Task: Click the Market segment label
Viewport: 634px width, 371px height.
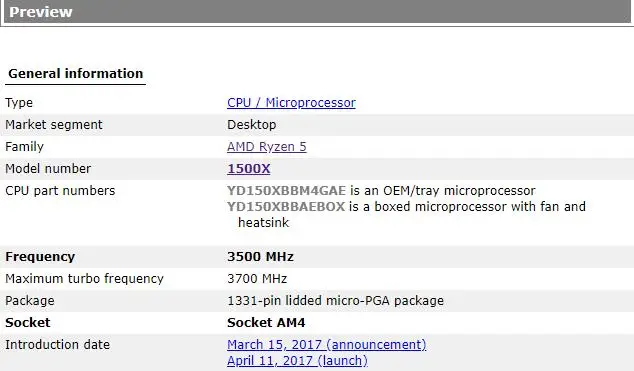Action: [x=54, y=125]
